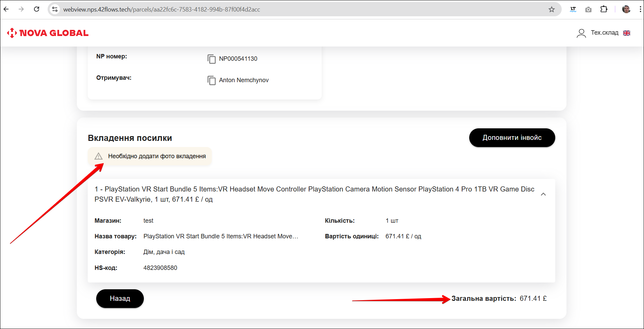
Task: Bookmark this page with the star icon
Action: pyautogui.click(x=552, y=10)
